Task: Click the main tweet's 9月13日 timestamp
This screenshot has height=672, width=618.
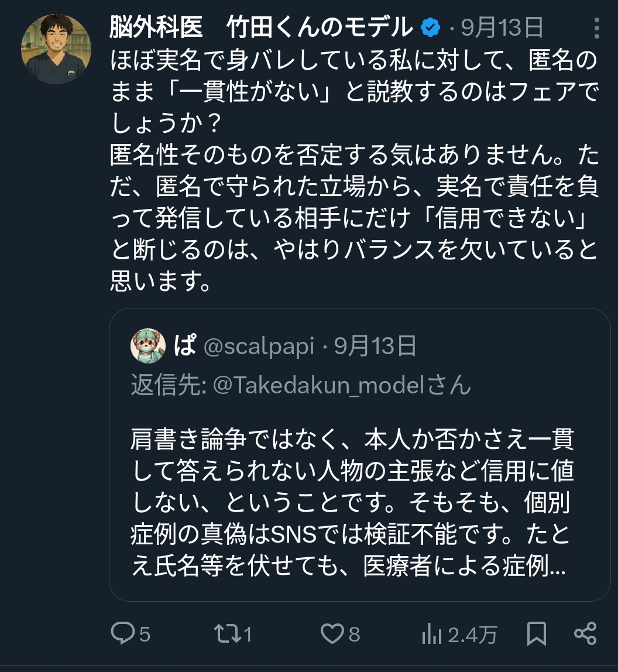Action: (502, 28)
